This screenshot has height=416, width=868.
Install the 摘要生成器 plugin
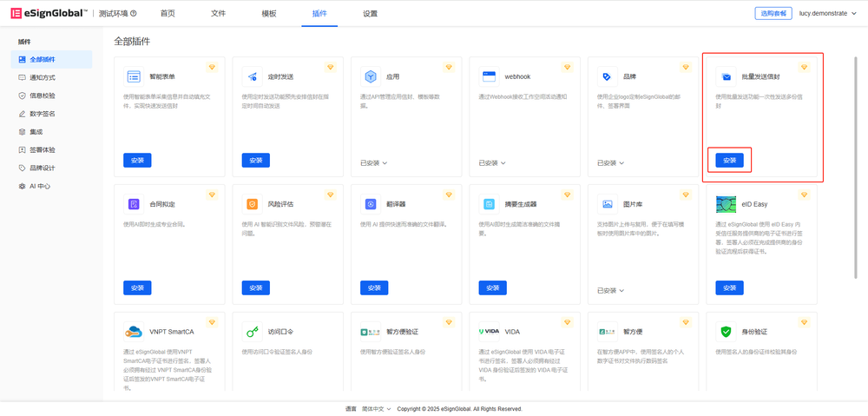[493, 287]
